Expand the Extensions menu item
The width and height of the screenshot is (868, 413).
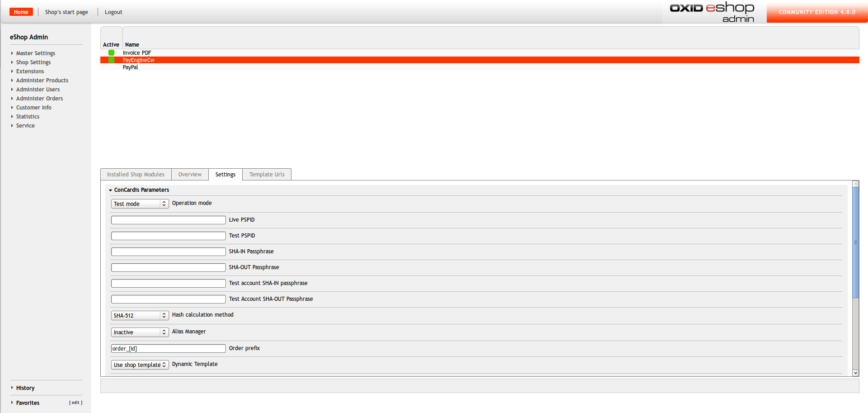(x=30, y=71)
